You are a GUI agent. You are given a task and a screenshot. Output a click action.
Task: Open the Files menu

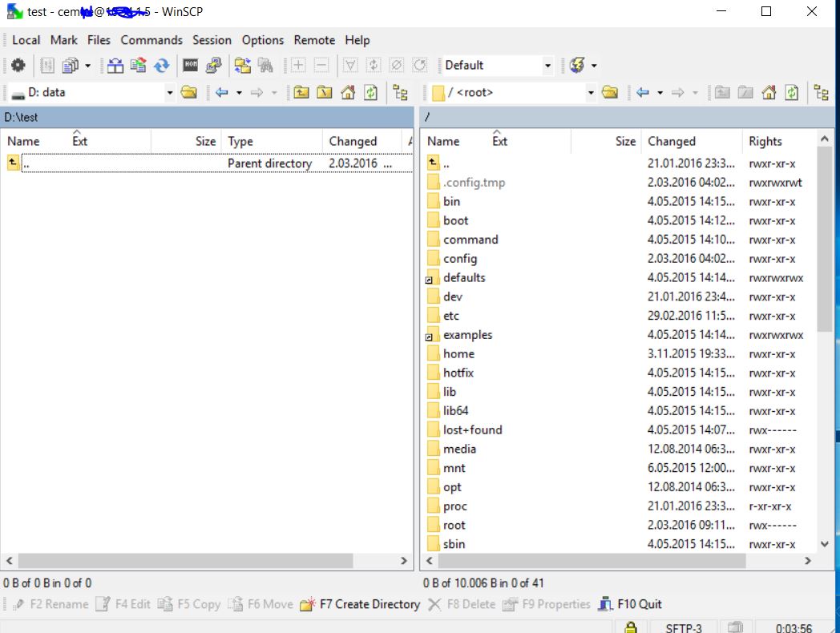[99, 40]
